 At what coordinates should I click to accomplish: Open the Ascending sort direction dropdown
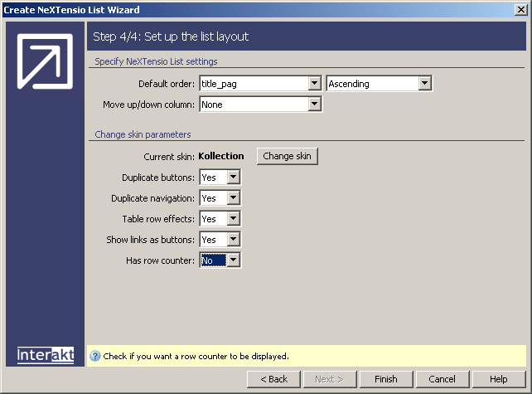tap(424, 84)
